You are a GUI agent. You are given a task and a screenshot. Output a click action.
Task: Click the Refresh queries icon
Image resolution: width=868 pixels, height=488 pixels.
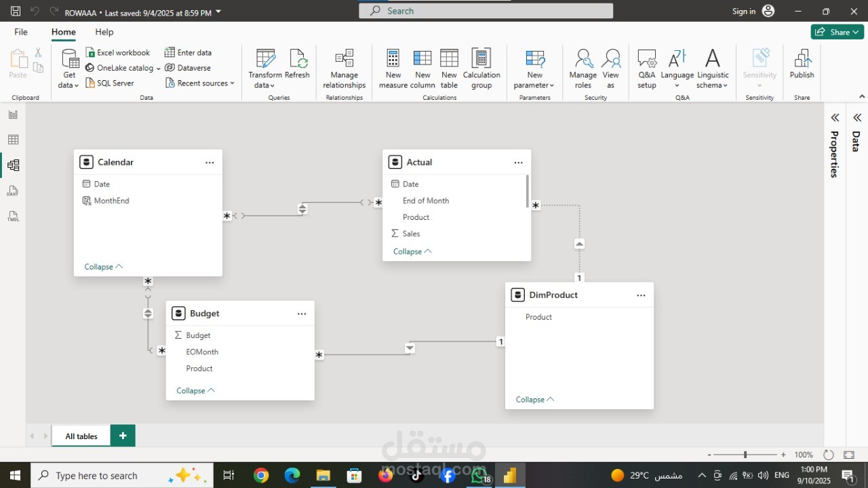tap(297, 69)
